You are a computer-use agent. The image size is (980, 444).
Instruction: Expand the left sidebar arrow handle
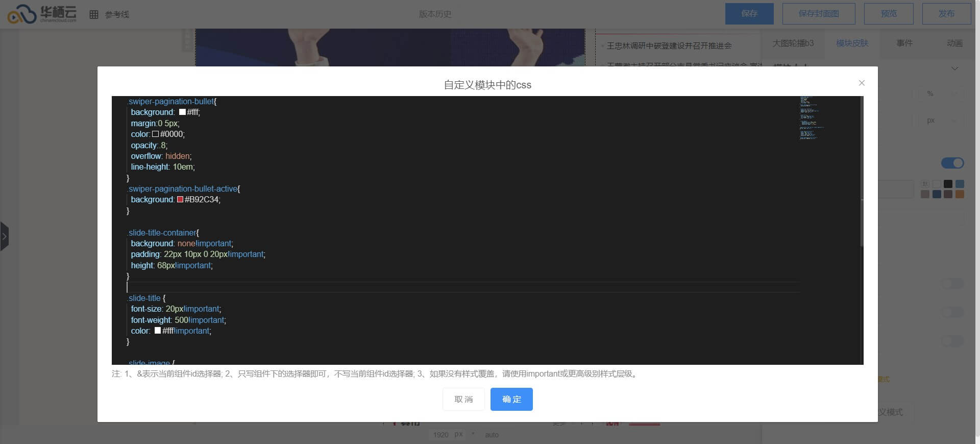tap(4, 236)
